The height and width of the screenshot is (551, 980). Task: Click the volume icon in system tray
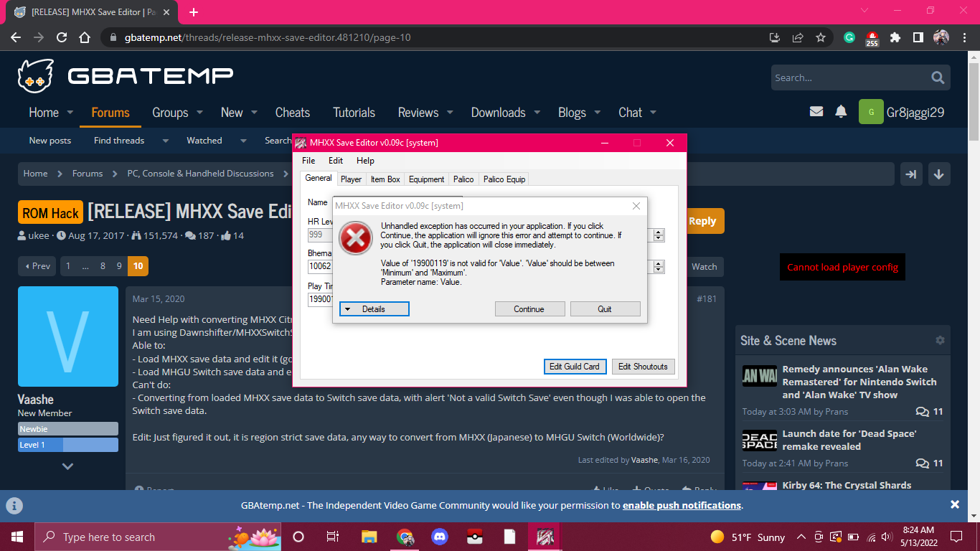888,537
